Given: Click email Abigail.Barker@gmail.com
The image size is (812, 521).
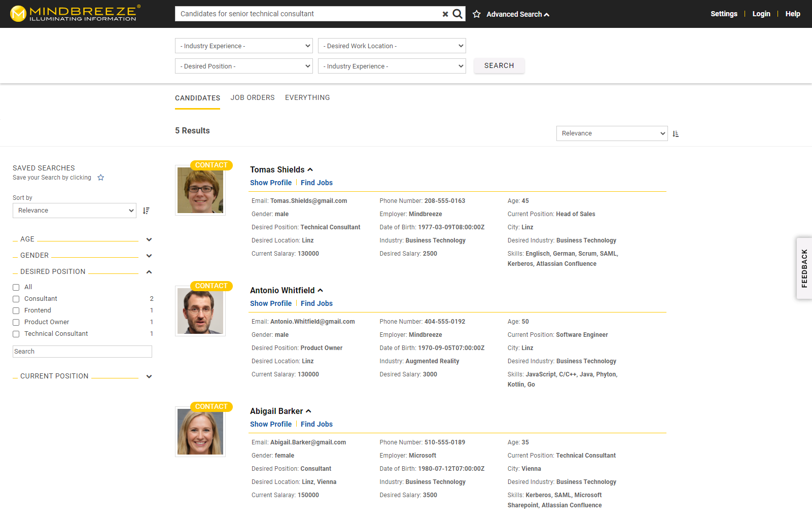Looking at the screenshot, I should pos(308,442).
